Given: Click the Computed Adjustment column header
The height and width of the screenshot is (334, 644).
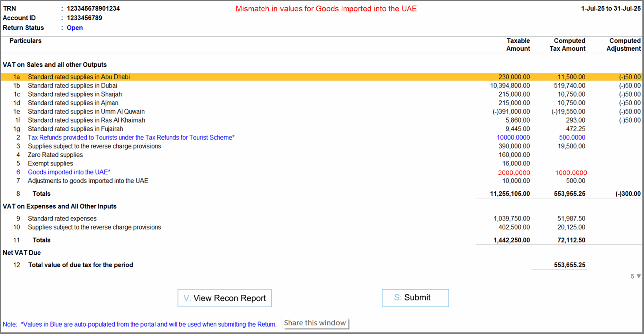Looking at the screenshot, I should pyautogui.click(x=623, y=45).
